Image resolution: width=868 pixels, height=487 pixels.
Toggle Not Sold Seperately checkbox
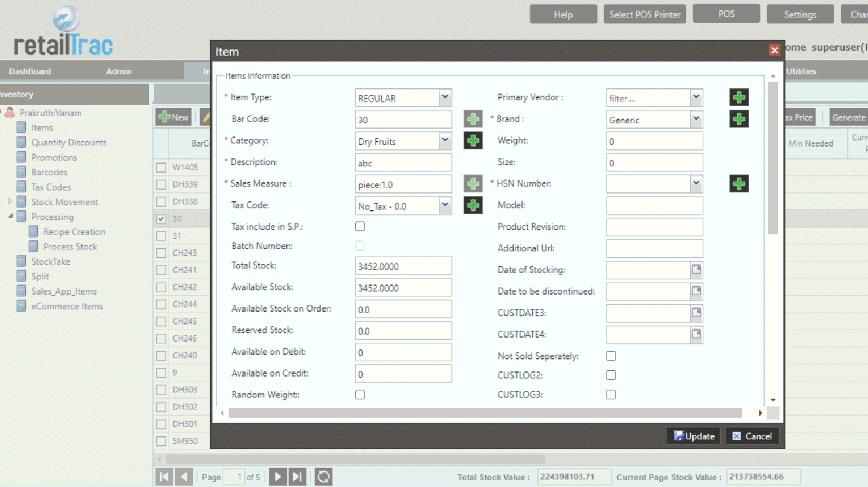point(611,356)
